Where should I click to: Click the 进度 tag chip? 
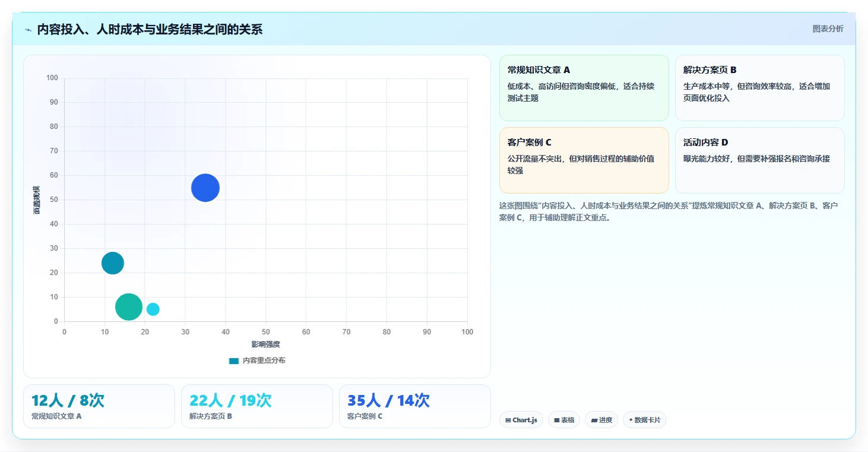(601, 420)
